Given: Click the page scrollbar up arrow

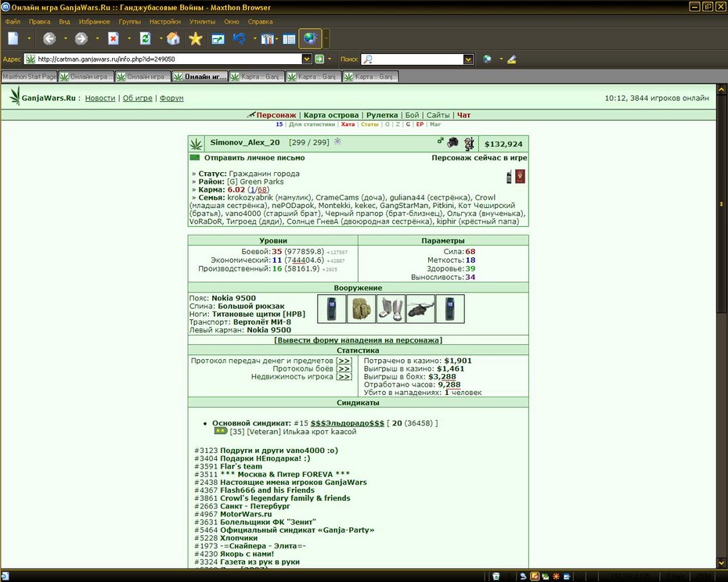Looking at the screenshot, I should tap(722, 89).
